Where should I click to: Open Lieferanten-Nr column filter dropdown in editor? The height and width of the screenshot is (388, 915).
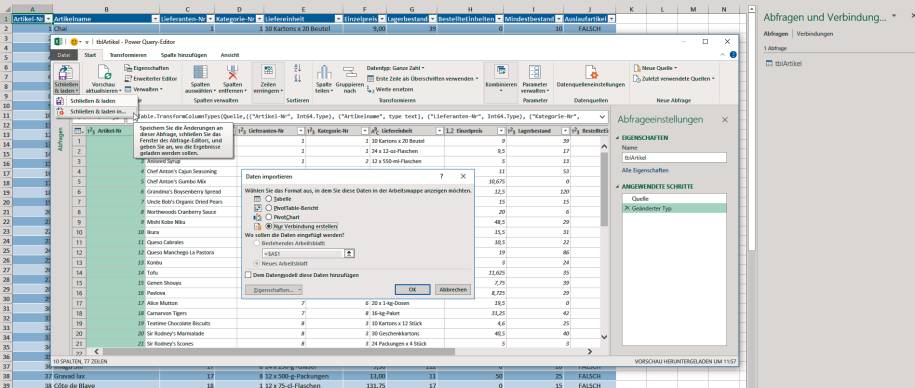pos(301,131)
